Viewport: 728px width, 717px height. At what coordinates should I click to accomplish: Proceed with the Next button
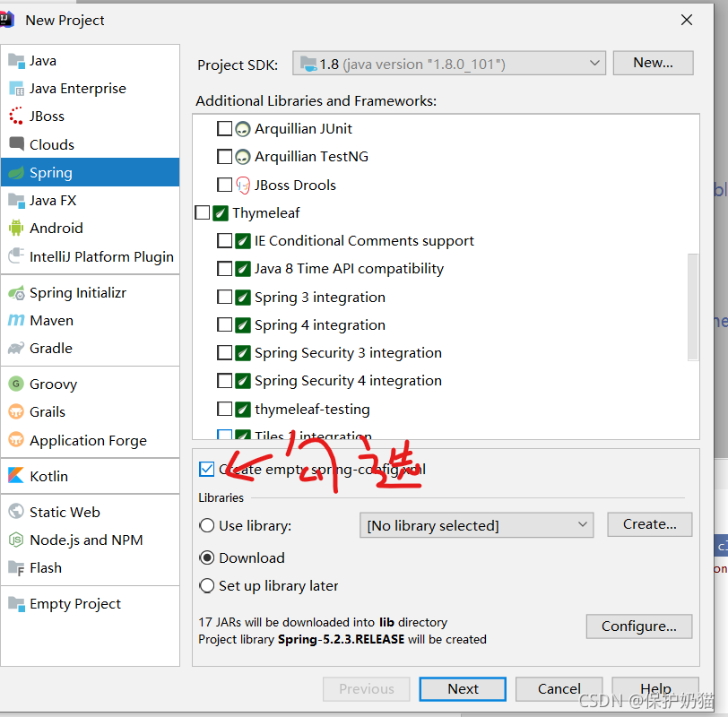pyautogui.click(x=463, y=689)
